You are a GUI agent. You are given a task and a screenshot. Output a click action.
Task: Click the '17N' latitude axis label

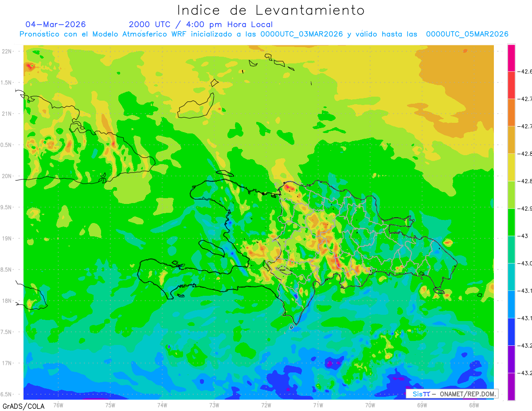(7, 363)
